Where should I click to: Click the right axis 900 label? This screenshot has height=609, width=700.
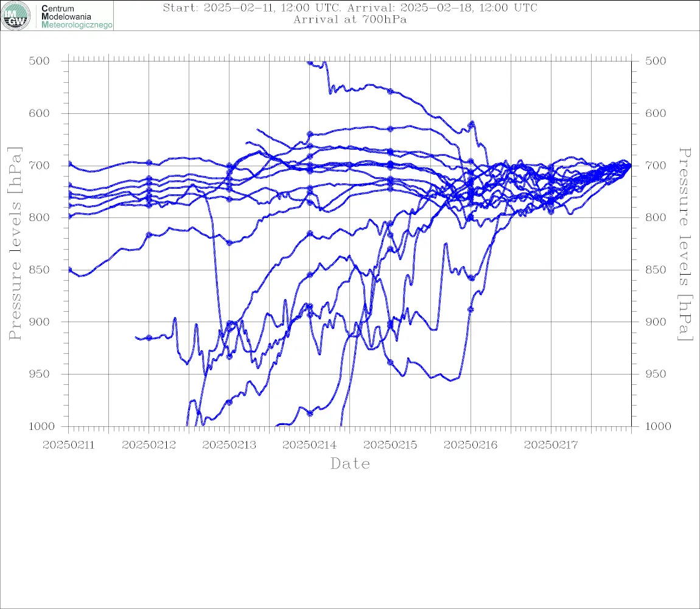[x=656, y=322]
